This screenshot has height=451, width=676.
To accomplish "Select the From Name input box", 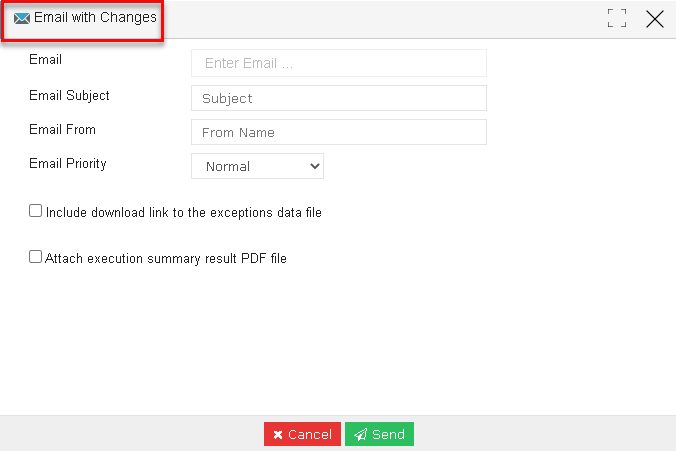I will 339,132.
